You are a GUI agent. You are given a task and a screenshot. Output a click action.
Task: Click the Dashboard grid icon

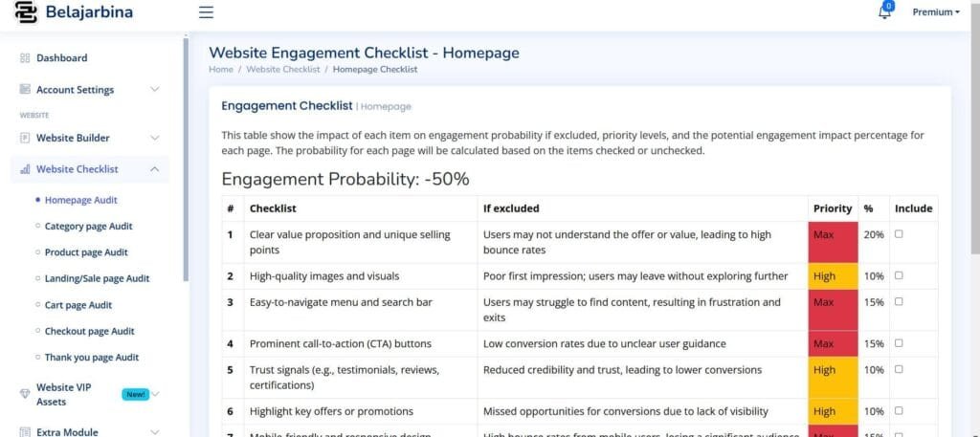pos(25,58)
